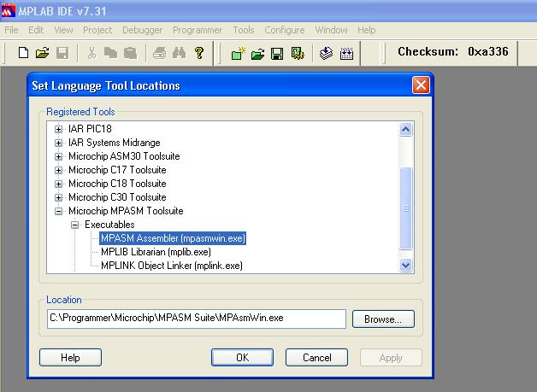Click the Paste clipboard icon
The image size is (537, 392).
point(131,53)
